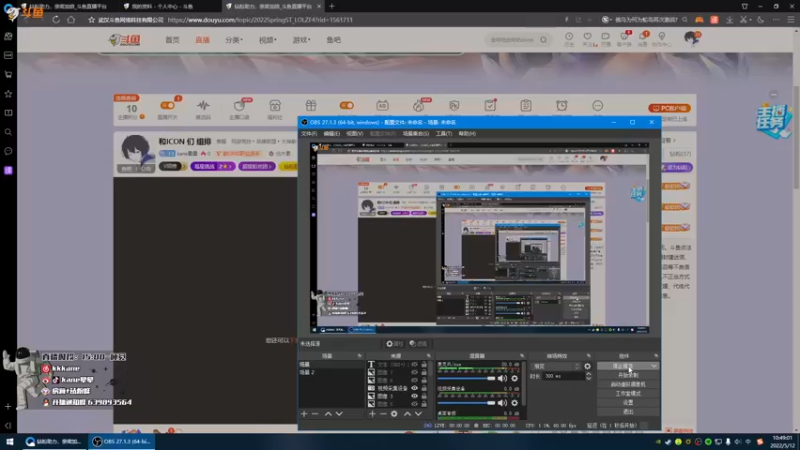
Task: Toggle visibility of 文本 (GDI+) source
Action: 414,364
